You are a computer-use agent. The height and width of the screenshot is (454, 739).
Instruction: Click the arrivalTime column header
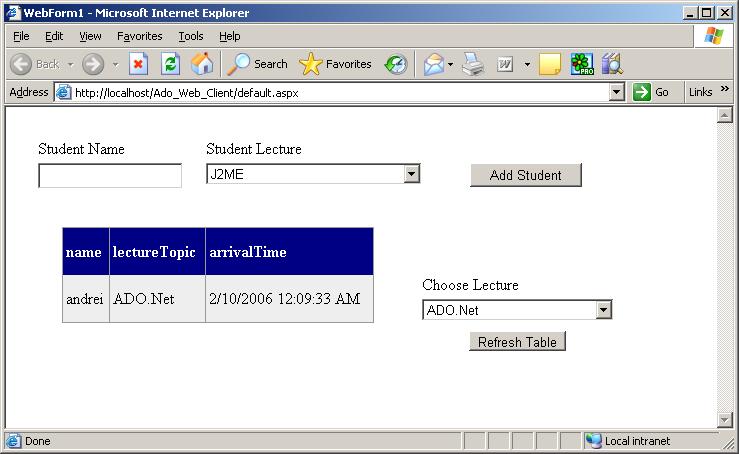(289, 252)
